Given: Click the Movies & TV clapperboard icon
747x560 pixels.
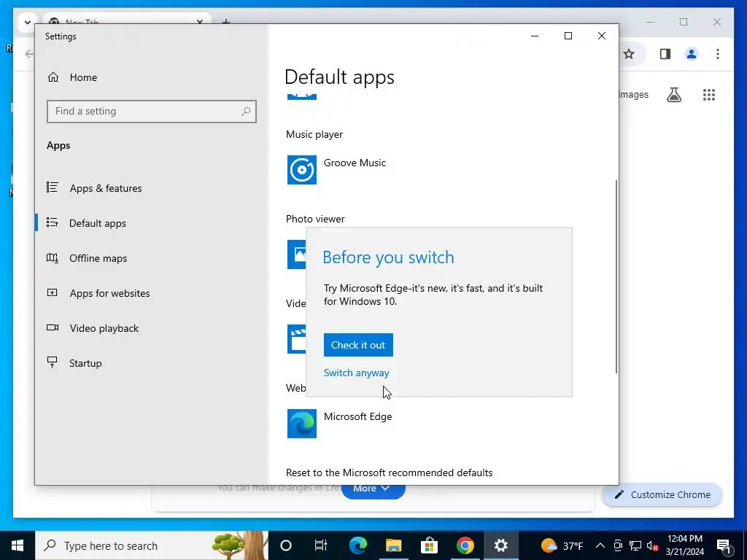Looking at the screenshot, I should coord(297,339).
